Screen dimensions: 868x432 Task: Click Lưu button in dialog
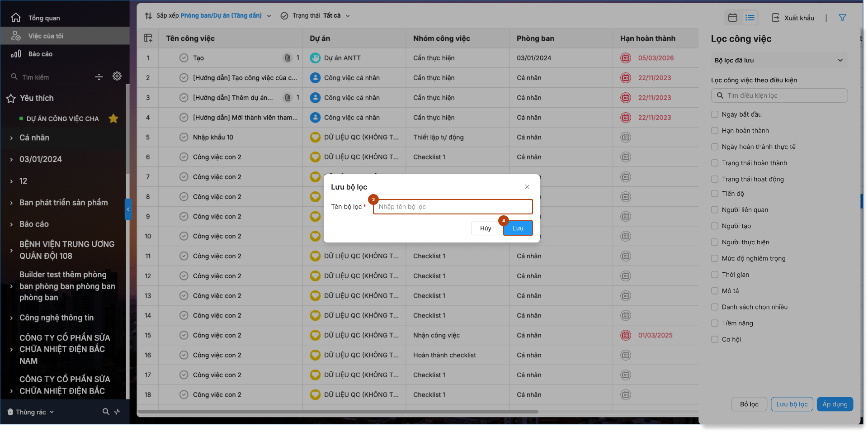click(518, 228)
